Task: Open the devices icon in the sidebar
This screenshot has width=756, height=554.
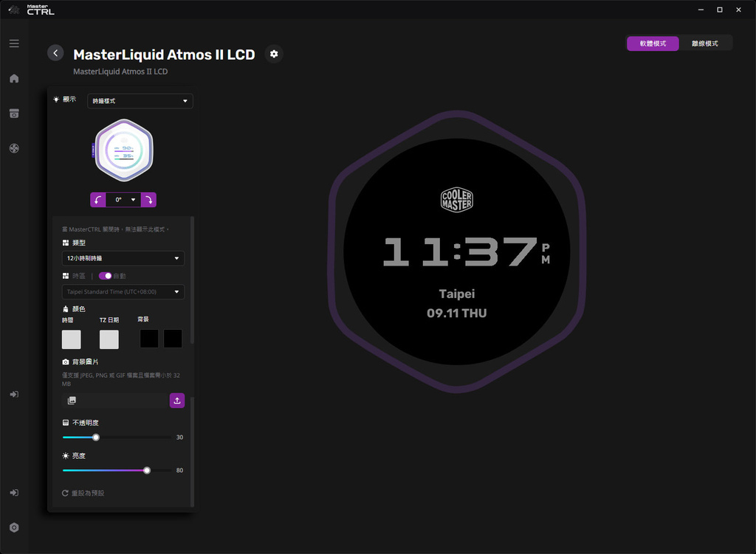Action: tap(14, 114)
